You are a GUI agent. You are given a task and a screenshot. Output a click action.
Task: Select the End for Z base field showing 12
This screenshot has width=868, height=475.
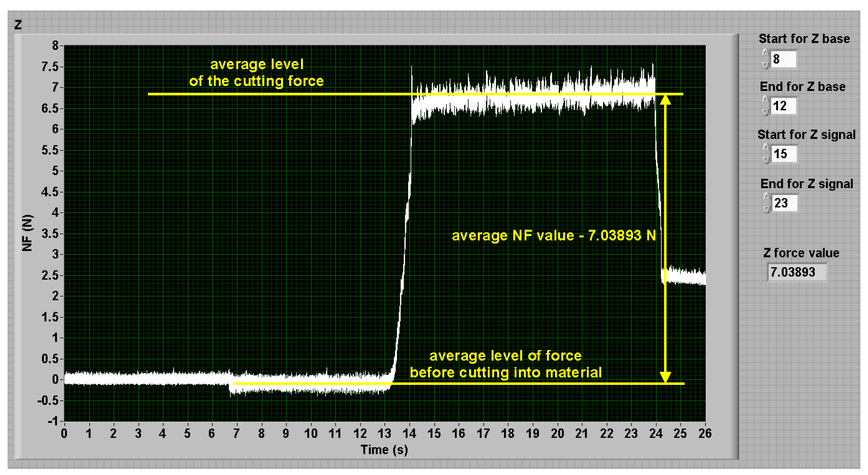point(783,106)
